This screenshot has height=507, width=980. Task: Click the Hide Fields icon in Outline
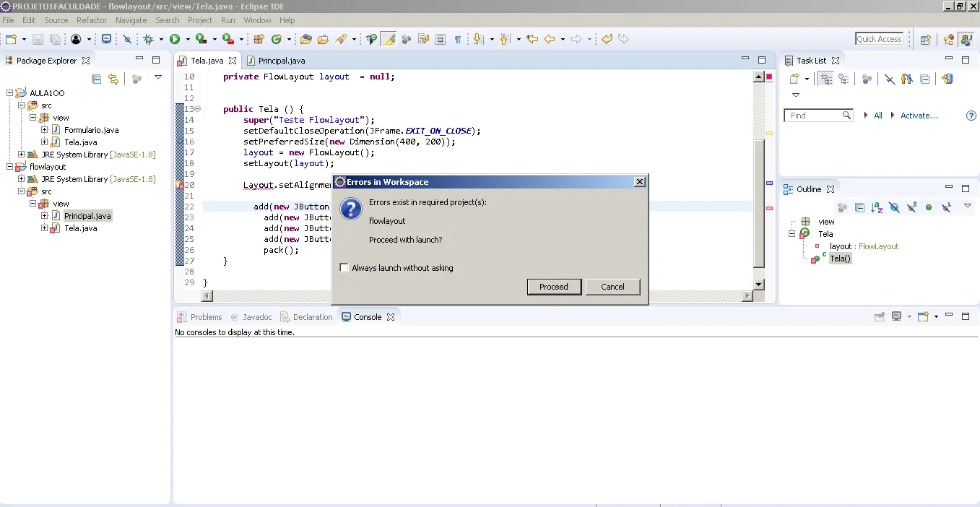tap(894, 208)
